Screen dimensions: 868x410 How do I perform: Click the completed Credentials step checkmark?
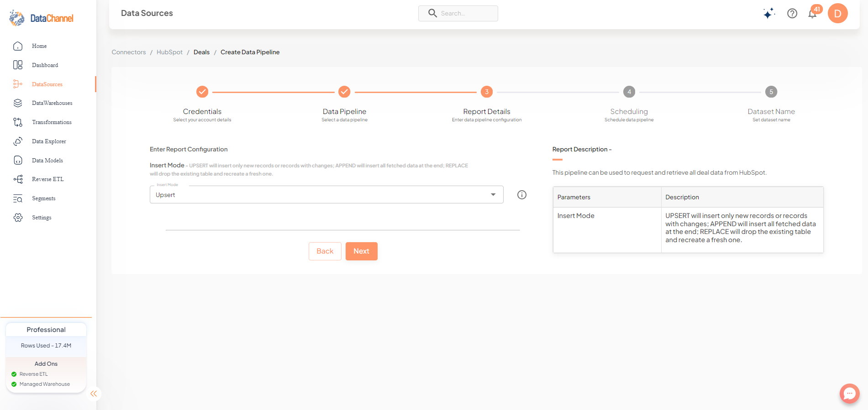[202, 92]
